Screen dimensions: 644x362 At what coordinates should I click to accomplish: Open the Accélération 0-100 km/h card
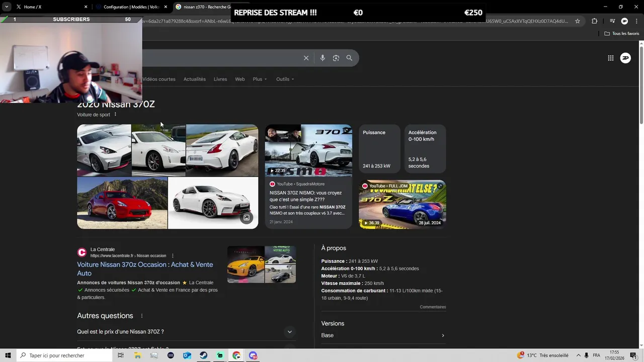point(425,149)
